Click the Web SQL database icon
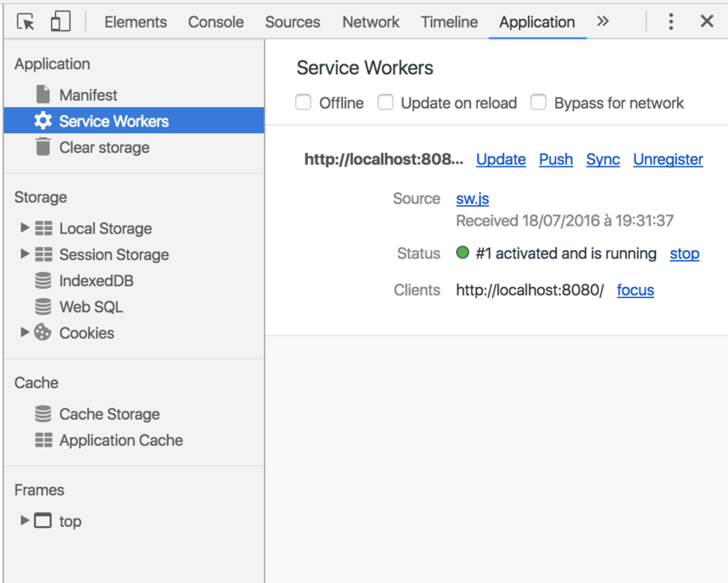 43,307
